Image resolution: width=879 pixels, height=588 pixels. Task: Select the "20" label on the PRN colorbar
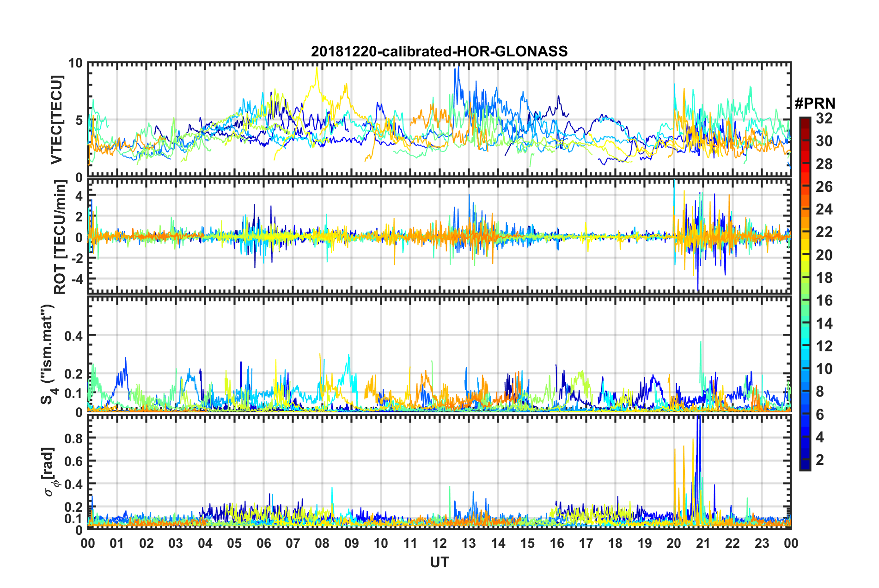824,255
